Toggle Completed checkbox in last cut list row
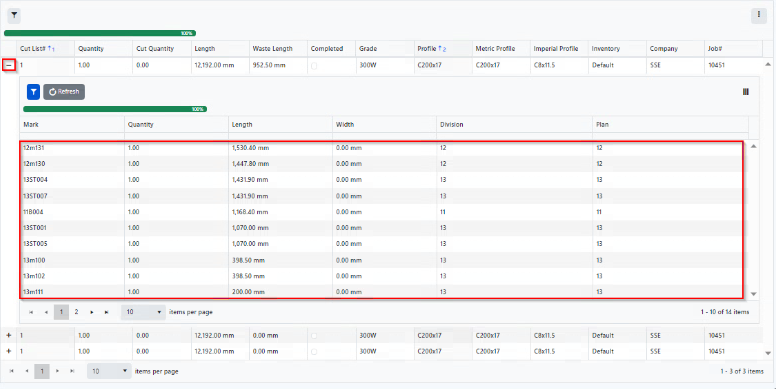The image size is (776, 389). 314,351
